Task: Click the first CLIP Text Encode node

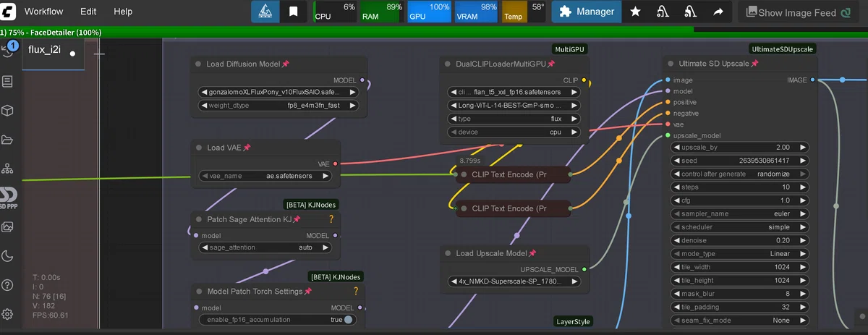Action: tap(512, 174)
